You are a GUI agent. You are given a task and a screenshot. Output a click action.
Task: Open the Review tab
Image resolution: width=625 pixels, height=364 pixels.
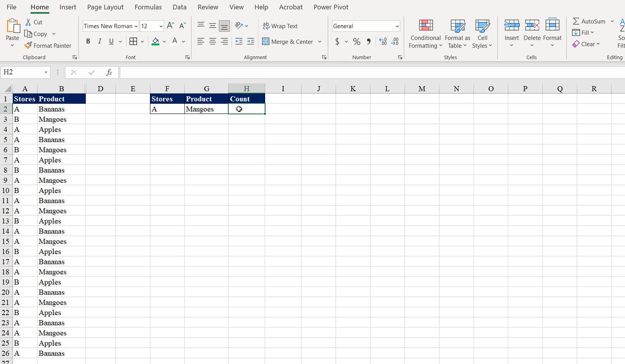click(208, 7)
